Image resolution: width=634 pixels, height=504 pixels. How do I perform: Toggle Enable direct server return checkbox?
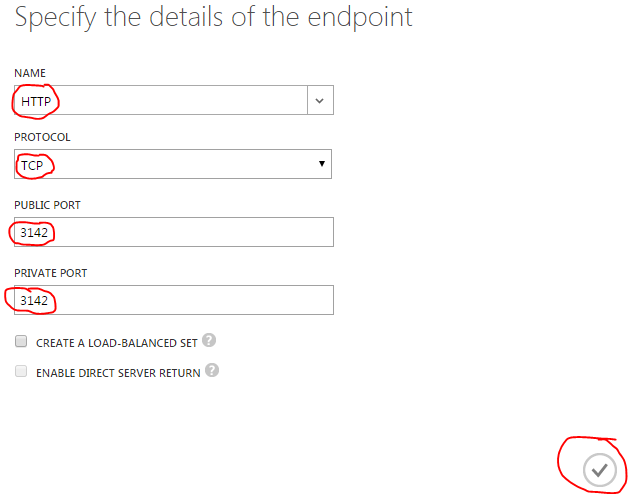point(21,371)
